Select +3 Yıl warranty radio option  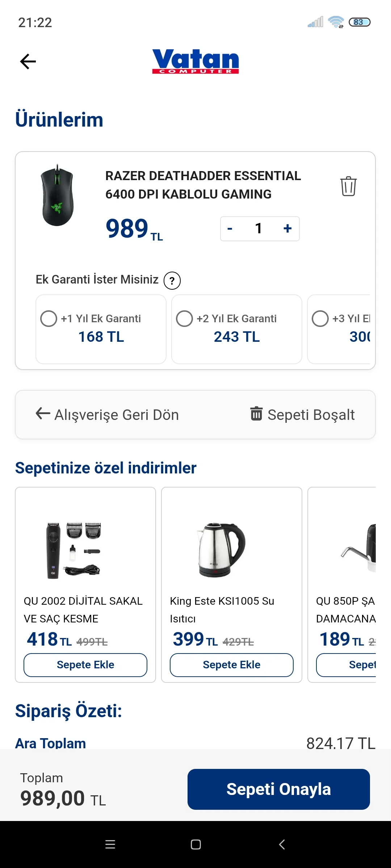320,319
